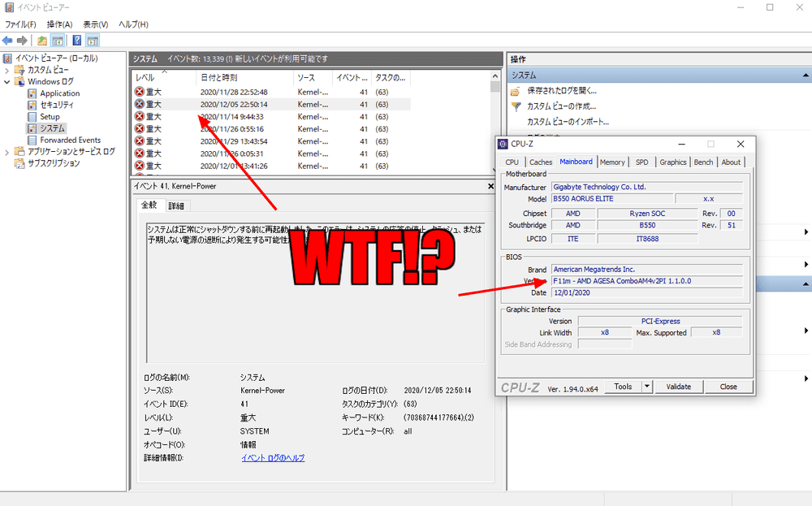Viewport: 812px width, 506px height.
Task: Switch to the Graphics tab in CPU-Z
Action: coord(672,162)
